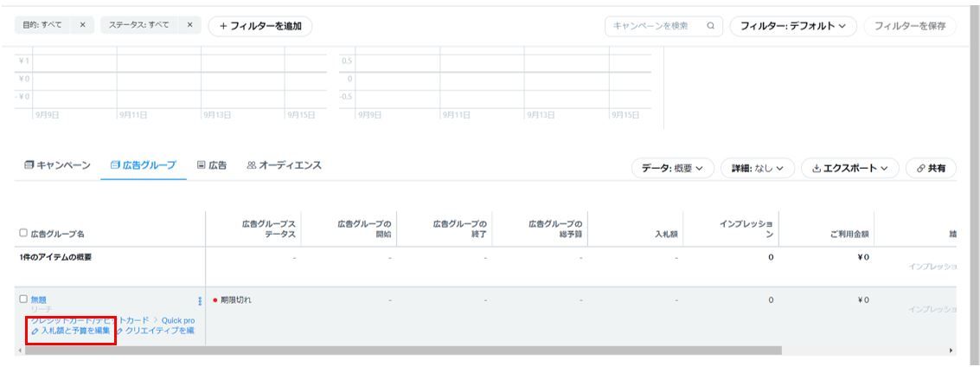Screen dimensions: 980x367
Task: Sort by ご利用金額 column header
Action: tap(849, 235)
